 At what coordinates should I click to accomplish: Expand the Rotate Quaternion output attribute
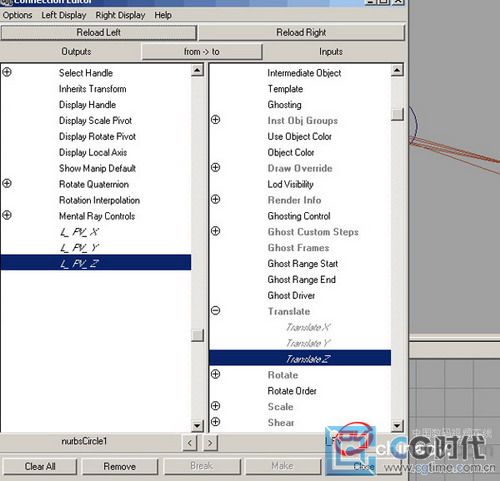pyautogui.click(x=7, y=183)
